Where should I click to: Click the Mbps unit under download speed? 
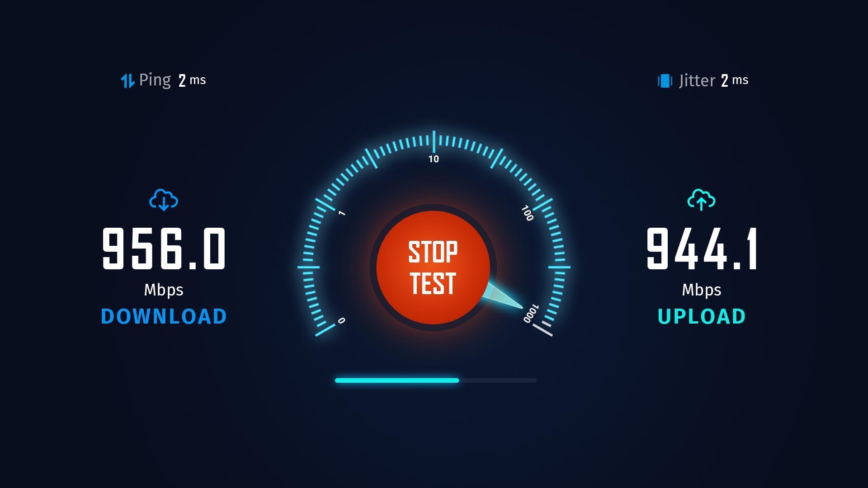point(164,290)
